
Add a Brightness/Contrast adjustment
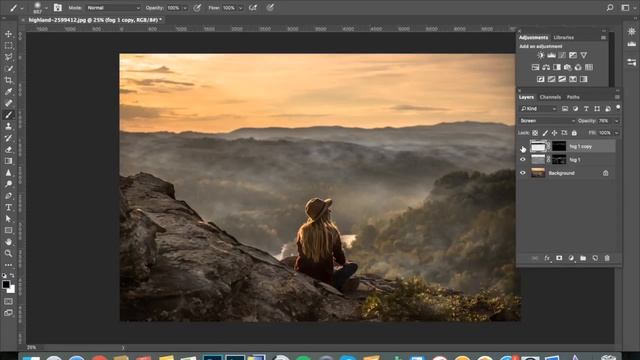(540, 55)
